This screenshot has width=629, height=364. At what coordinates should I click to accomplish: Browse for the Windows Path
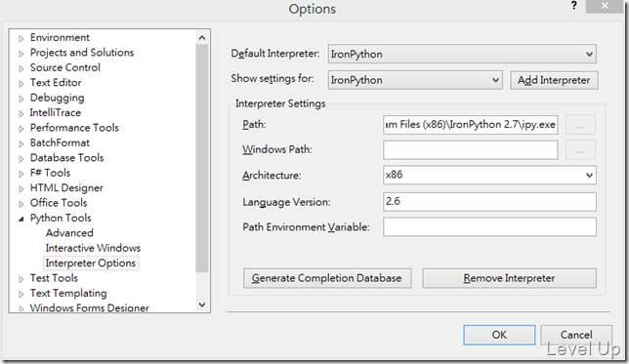click(x=580, y=150)
